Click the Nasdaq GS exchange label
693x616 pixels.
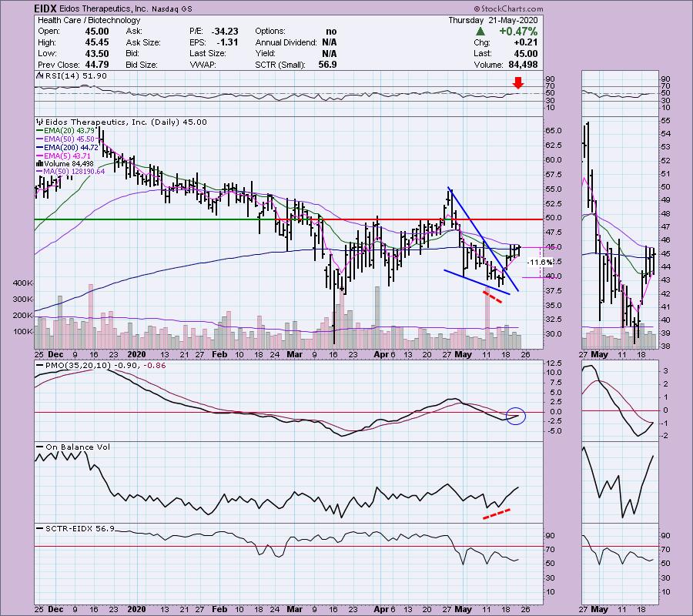pyautogui.click(x=172, y=8)
